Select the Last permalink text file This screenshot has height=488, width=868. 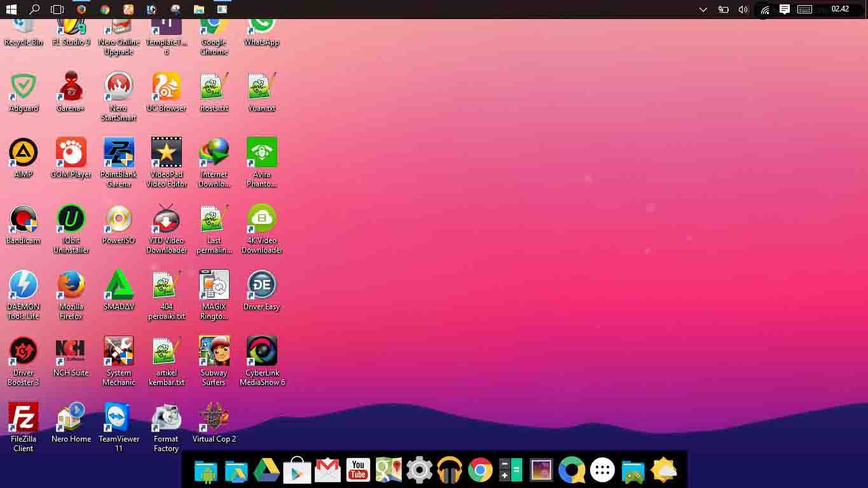coord(214,229)
